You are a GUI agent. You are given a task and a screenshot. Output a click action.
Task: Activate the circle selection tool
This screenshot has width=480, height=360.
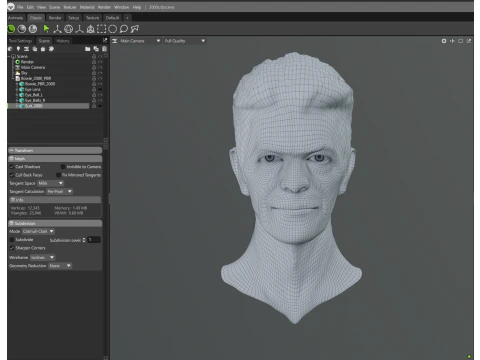[113, 29]
